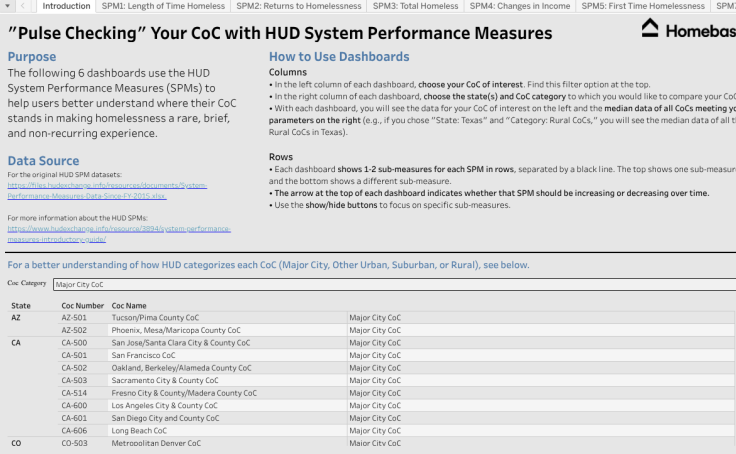Viewport: 736px width, 454px height.
Task: Select Los Angeles City & County CoC
Action: coord(164,406)
